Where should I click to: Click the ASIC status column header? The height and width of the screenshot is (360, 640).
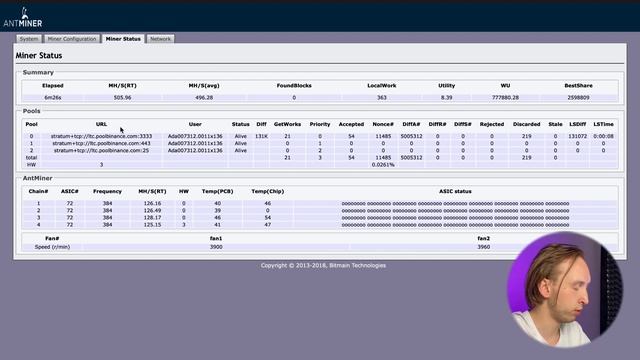[x=455, y=191]
